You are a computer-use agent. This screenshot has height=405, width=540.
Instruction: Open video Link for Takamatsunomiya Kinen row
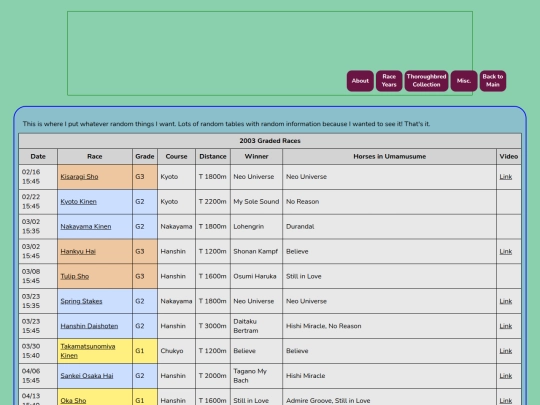(x=506, y=351)
